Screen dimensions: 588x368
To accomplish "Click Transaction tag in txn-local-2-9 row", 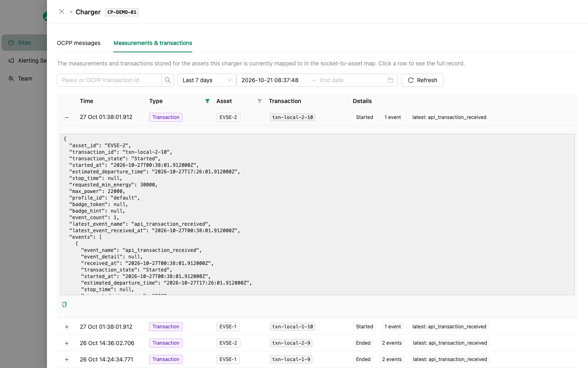I will (x=166, y=343).
